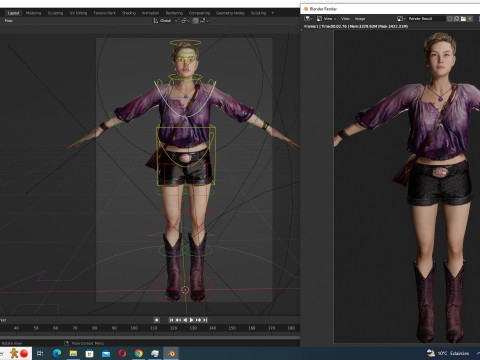Switch to the Shading workspace tab
480x360 pixels.
[x=129, y=13]
